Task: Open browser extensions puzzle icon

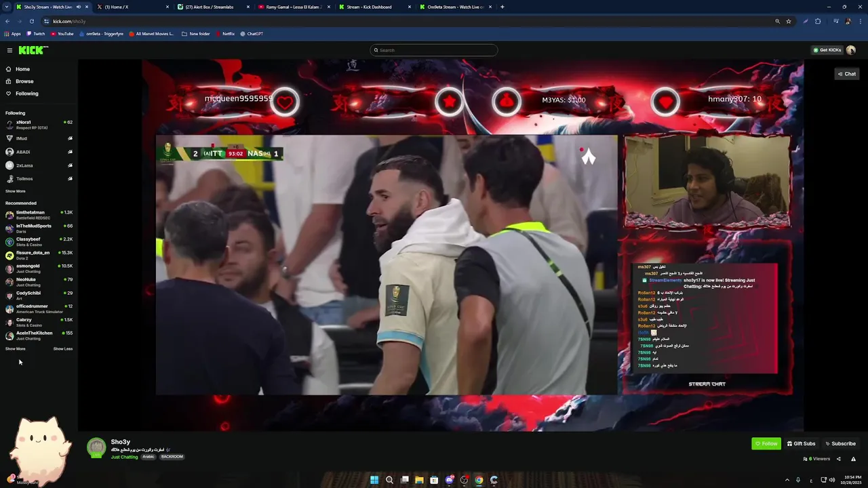Action: coord(818,21)
